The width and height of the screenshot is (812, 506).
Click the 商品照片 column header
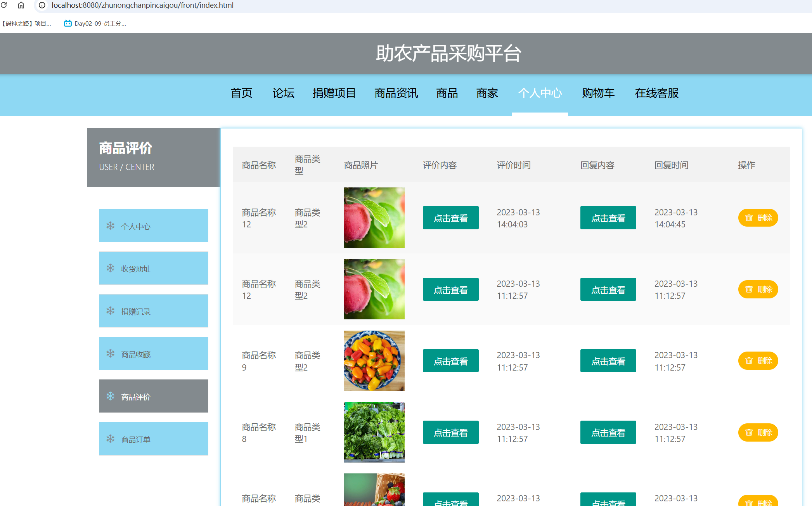[361, 165]
